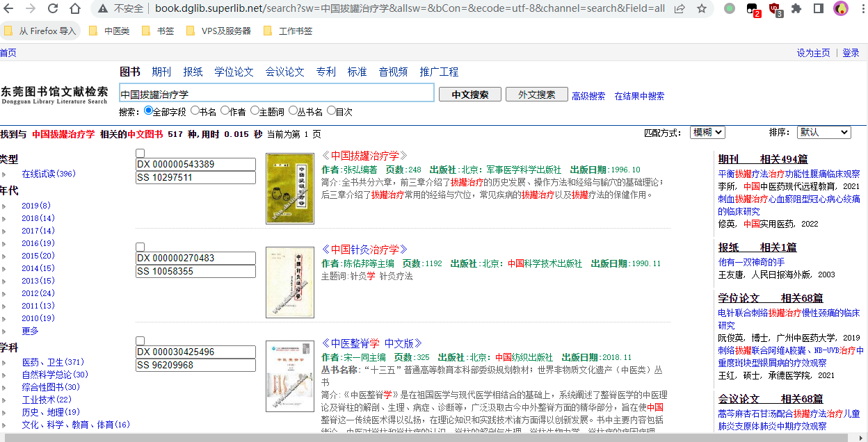Open the 匹配方式 模糊 dropdown
868x442 pixels.
point(707,132)
